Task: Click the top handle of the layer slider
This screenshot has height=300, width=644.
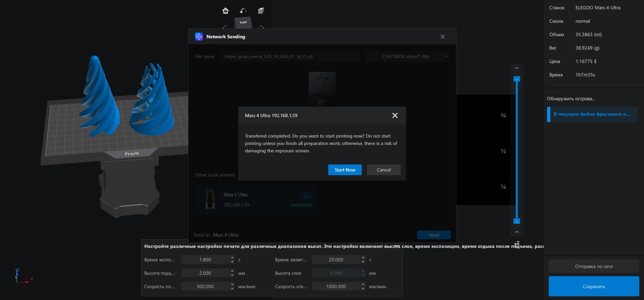Action: click(x=517, y=79)
